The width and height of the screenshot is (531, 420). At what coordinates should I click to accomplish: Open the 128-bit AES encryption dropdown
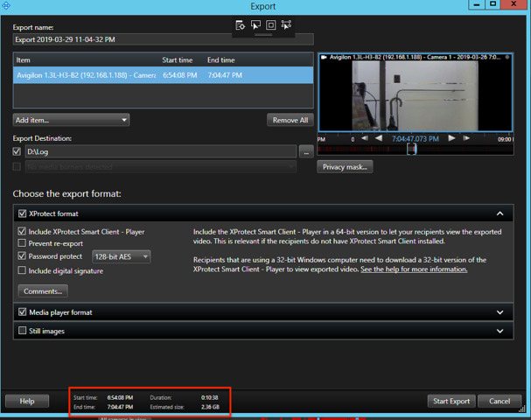coord(121,256)
